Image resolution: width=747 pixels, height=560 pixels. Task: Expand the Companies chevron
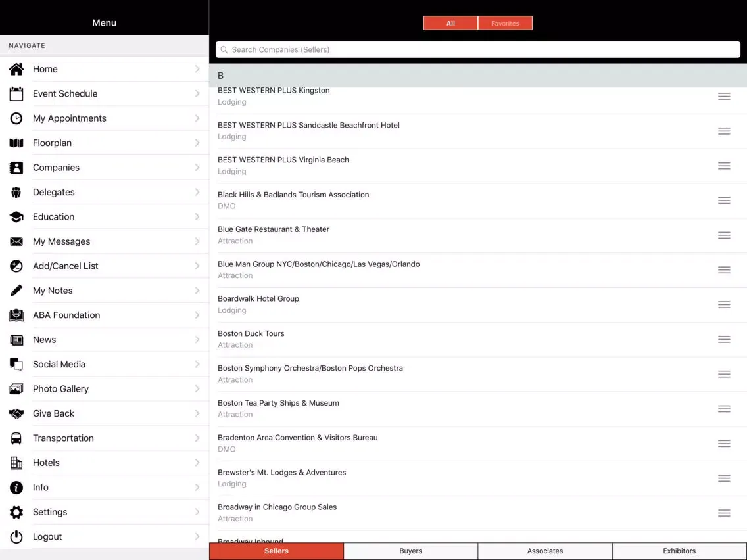197,168
